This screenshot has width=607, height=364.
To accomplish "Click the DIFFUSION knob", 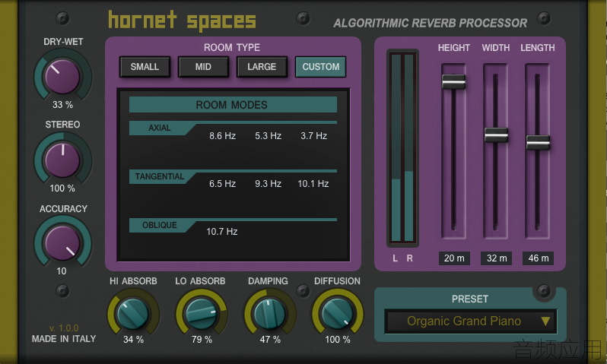I will [x=338, y=313].
